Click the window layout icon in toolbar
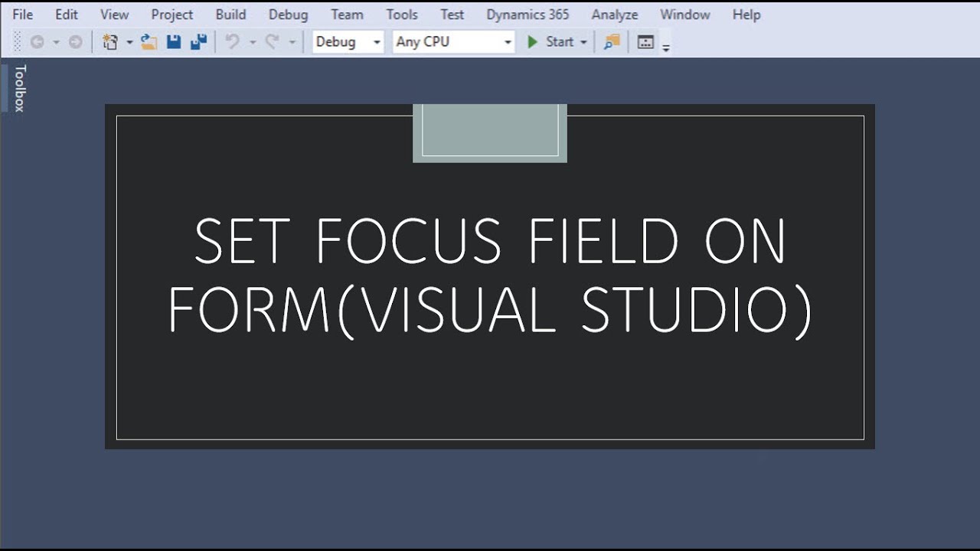 click(x=645, y=42)
